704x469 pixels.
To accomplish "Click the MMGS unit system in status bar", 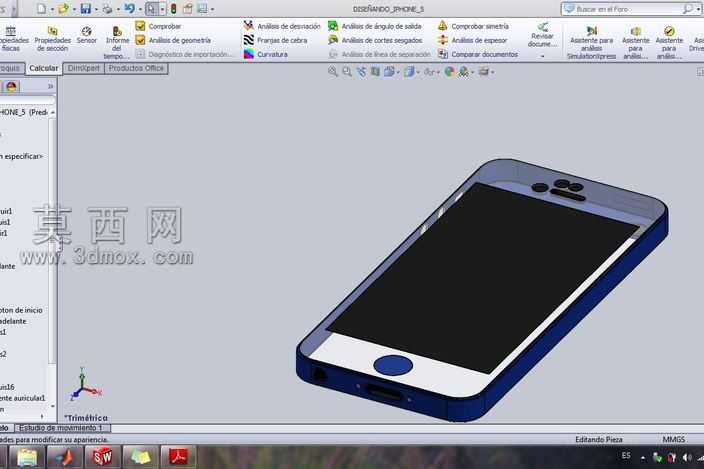I will pyautogui.click(x=673, y=439).
